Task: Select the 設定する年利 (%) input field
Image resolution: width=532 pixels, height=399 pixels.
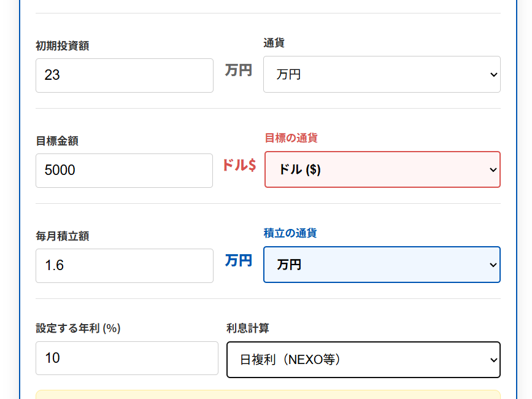Action: (126, 358)
